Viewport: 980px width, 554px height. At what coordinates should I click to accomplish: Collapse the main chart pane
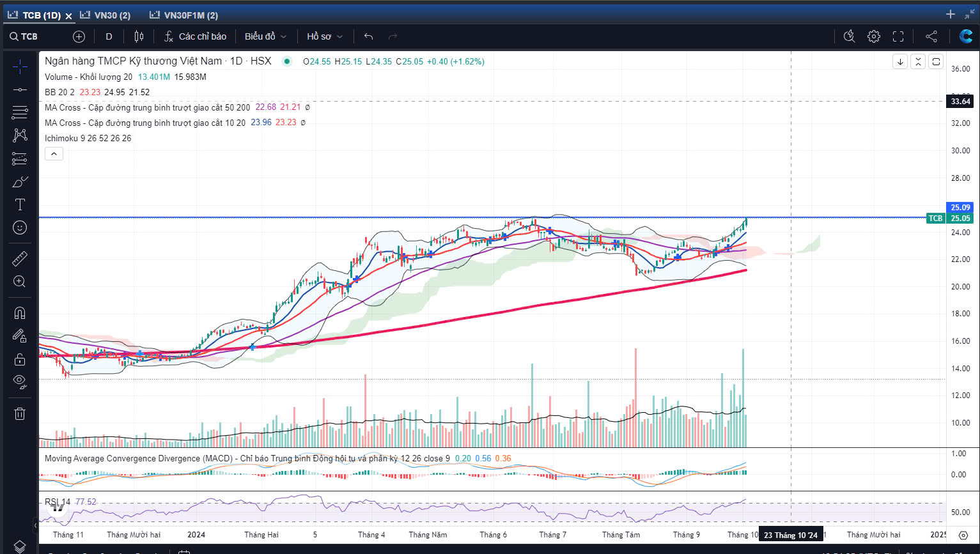918,62
